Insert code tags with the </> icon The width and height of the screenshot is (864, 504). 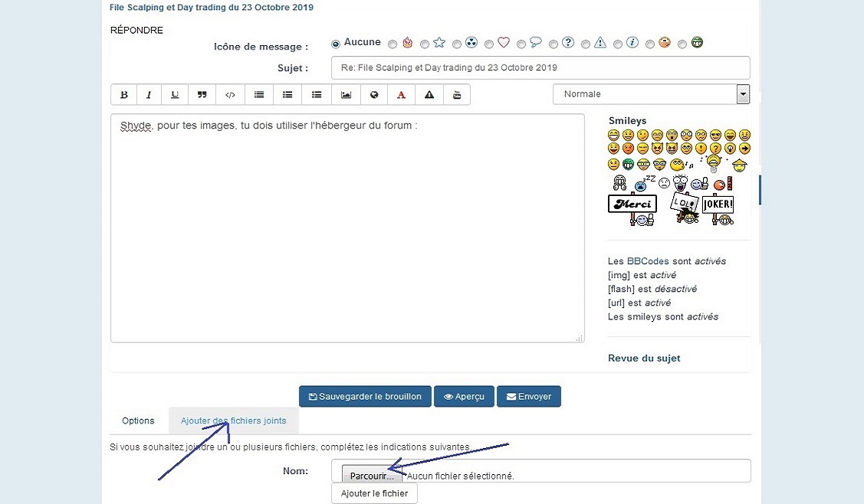pyautogui.click(x=230, y=95)
